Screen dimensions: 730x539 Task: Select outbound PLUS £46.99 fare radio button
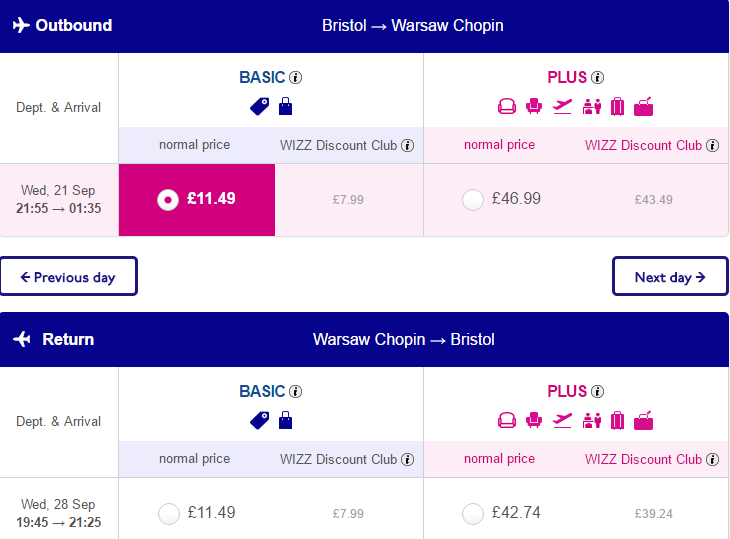[x=473, y=200]
